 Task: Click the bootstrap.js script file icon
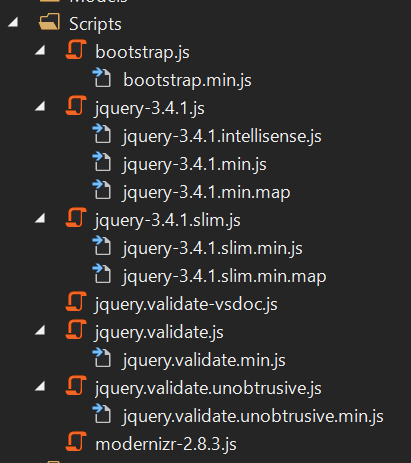[x=76, y=50]
